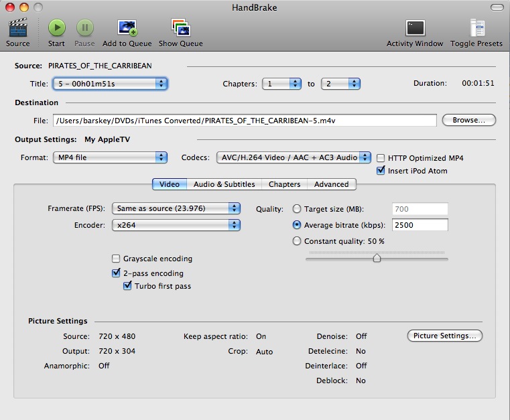
Task: Select Average bitrate (kbps) radio button
Action: 297,224
